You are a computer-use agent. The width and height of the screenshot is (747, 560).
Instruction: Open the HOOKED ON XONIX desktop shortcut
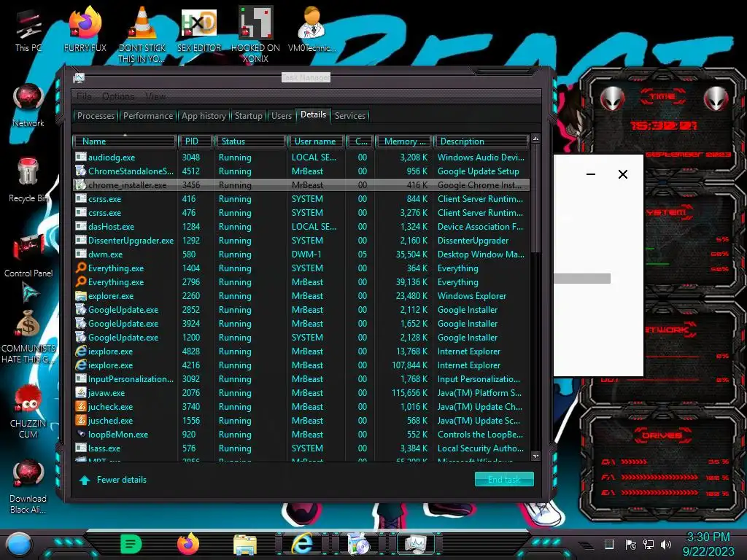coord(255,34)
